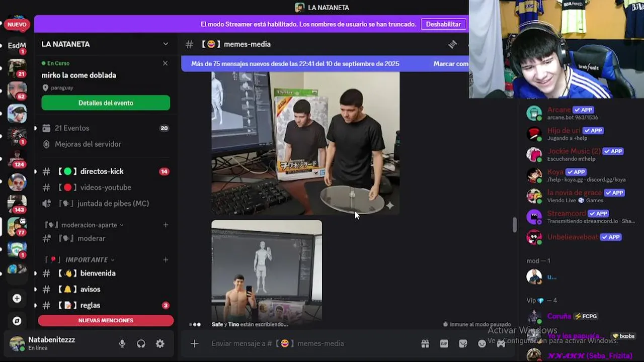Jump to Más de 75 mensajes nuevos
644x362 pixels.
(295, 64)
